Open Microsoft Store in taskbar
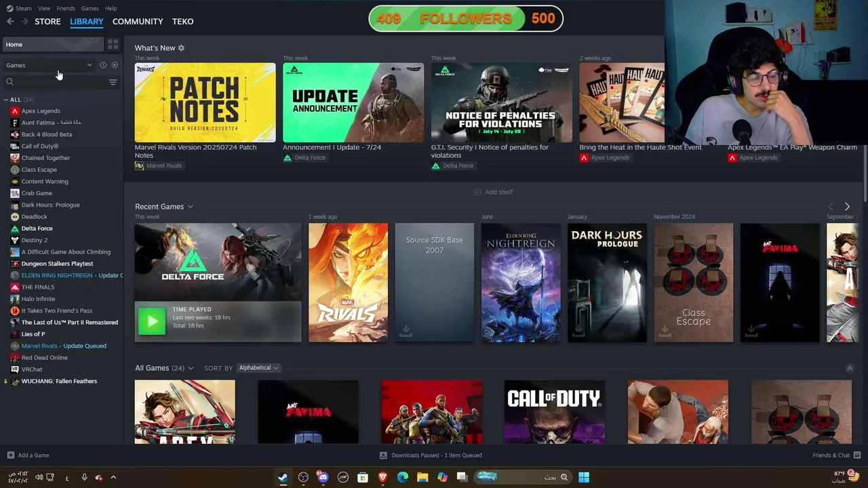Screen dimensions: 868x488 coord(363,477)
